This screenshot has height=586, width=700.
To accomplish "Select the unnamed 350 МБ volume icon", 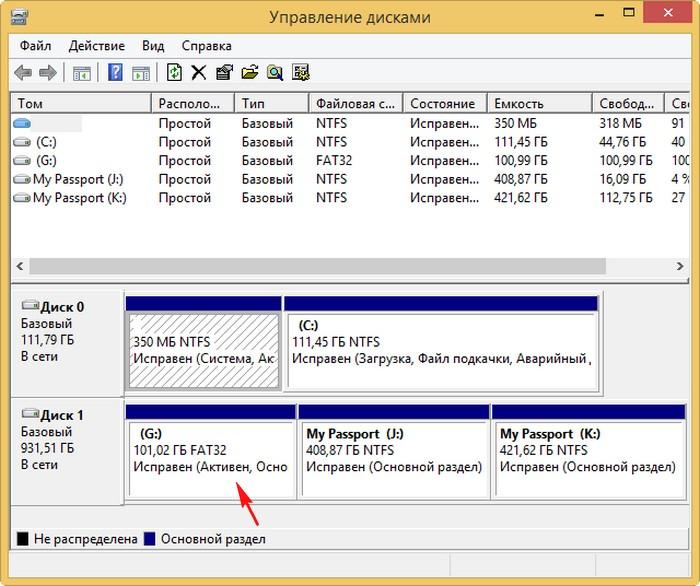I will pyautogui.click(x=22, y=124).
